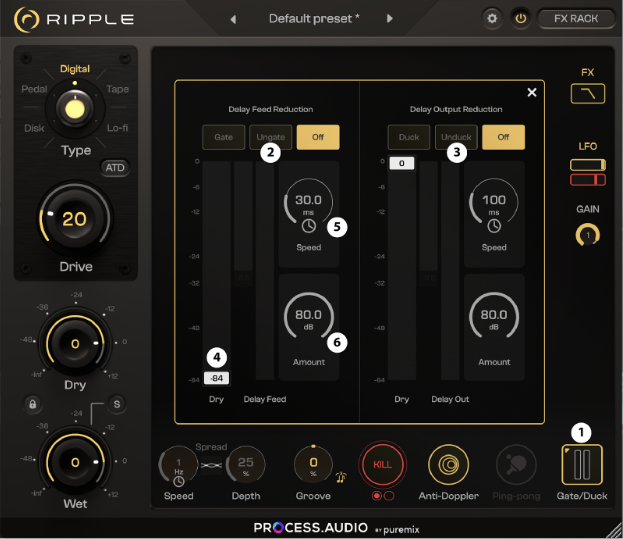Go to the previous preset arrow

tap(233, 19)
